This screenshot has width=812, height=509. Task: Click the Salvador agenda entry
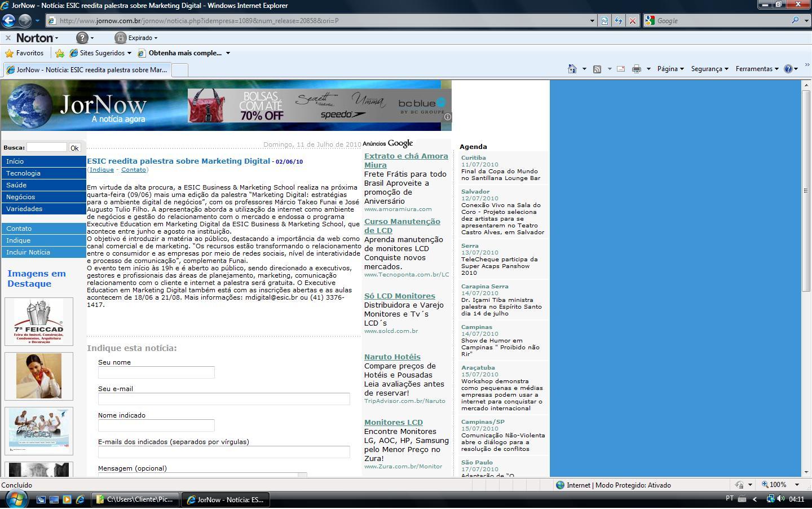[503, 212]
